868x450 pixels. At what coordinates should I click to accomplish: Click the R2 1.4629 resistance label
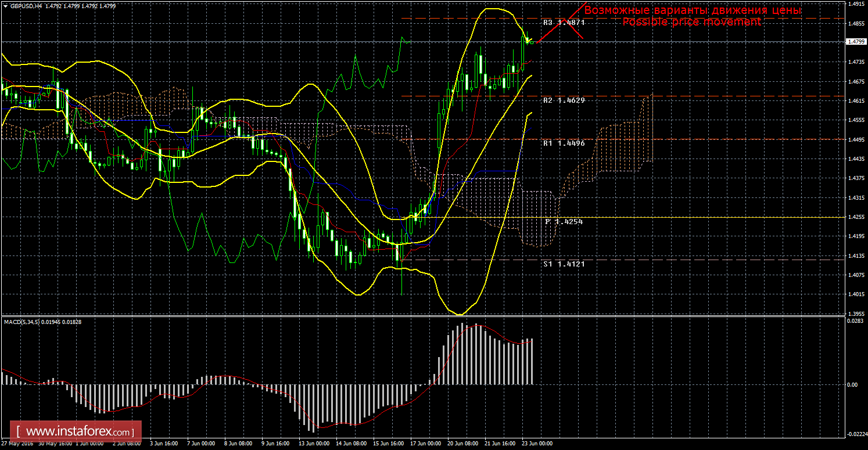click(x=564, y=100)
